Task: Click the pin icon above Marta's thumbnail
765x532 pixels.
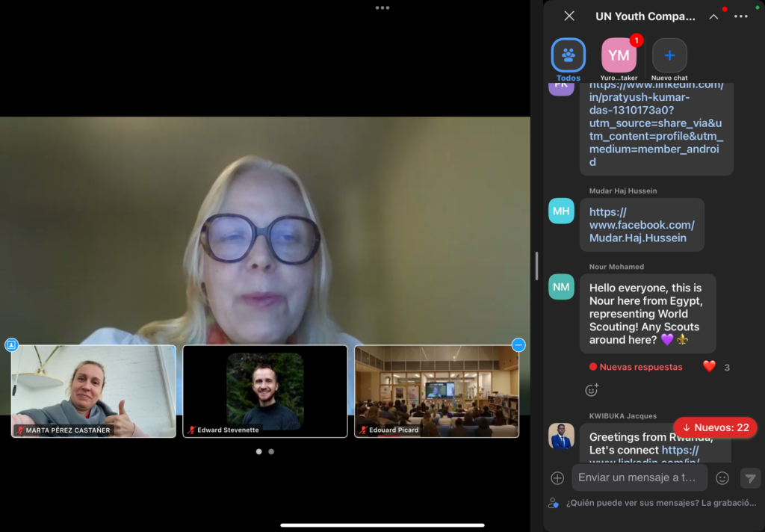Action: [11, 344]
